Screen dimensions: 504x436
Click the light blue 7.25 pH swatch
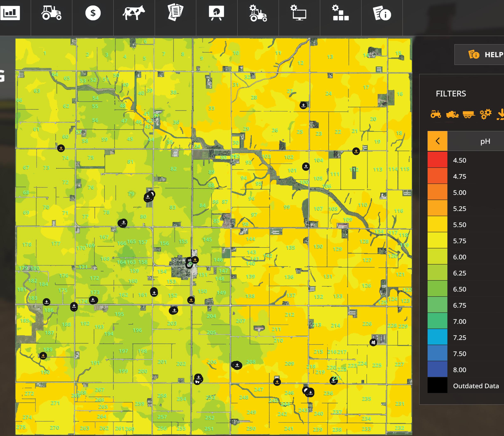click(437, 337)
